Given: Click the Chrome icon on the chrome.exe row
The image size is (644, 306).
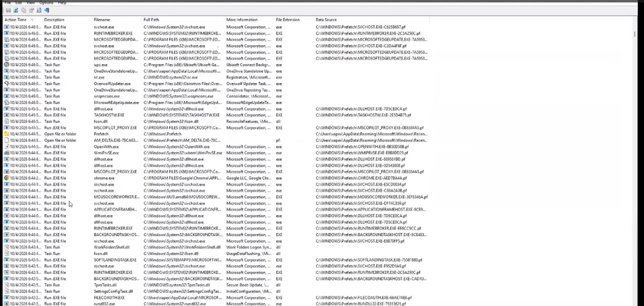Looking at the screenshot, I should point(7,178).
